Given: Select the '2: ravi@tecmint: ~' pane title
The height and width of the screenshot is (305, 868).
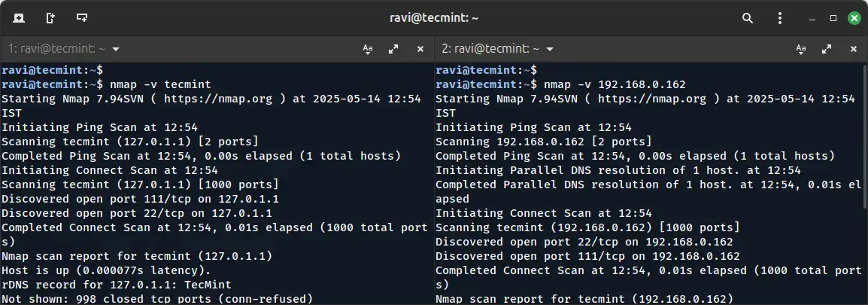Looking at the screenshot, I should pos(490,49).
